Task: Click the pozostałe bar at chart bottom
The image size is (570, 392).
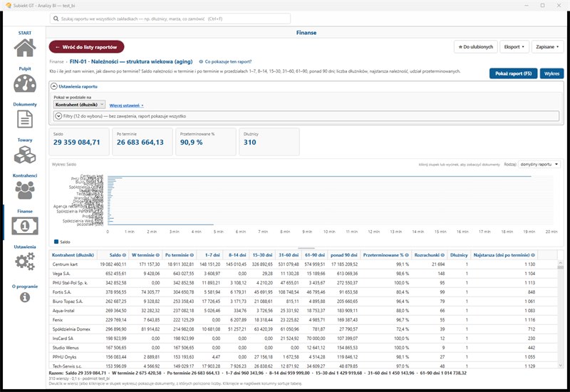Action: (160, 225)
